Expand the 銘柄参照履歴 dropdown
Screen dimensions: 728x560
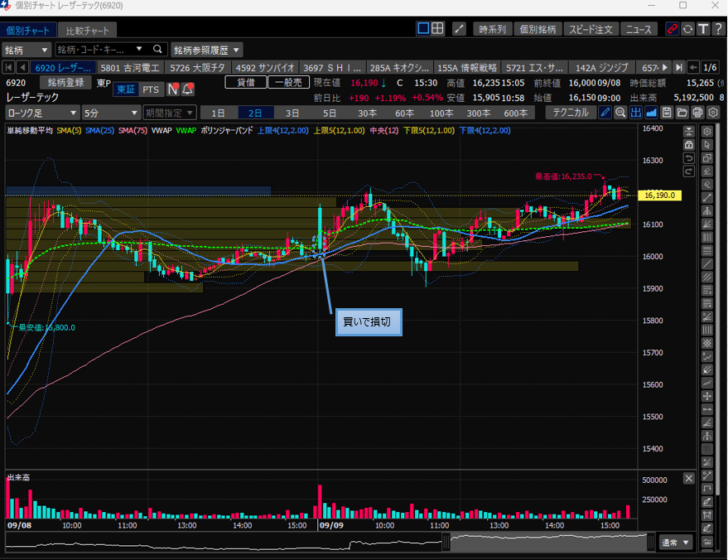pos(207,50)
